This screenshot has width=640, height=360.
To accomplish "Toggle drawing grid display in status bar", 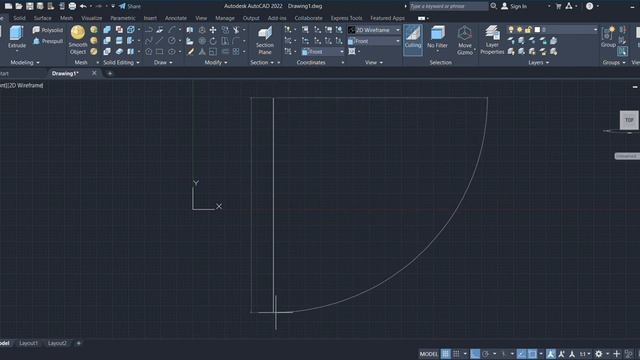I will click(446, 354).
